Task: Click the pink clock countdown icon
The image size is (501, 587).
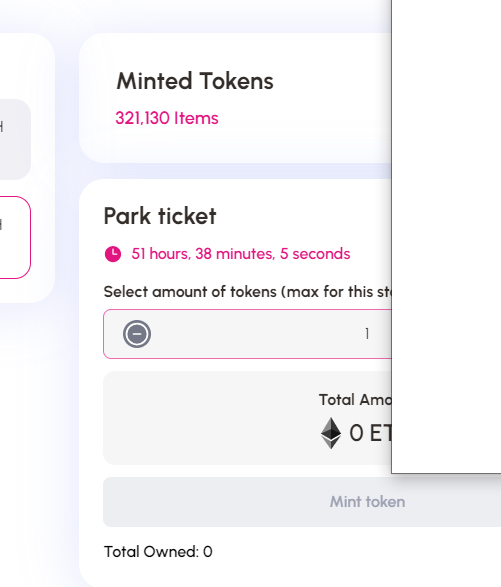Action: [x=113, y=254]
